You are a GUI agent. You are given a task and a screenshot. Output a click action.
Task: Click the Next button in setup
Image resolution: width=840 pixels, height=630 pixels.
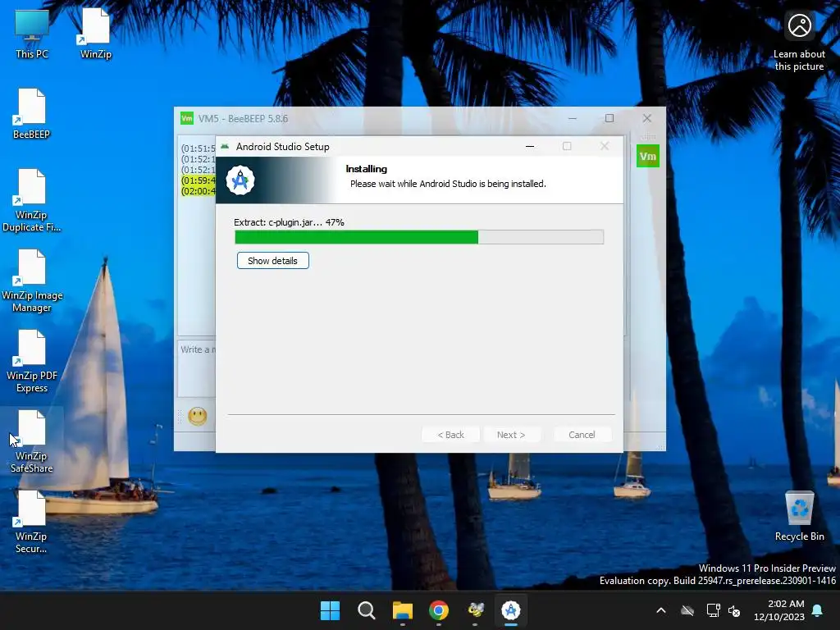(x=511, y=435)
